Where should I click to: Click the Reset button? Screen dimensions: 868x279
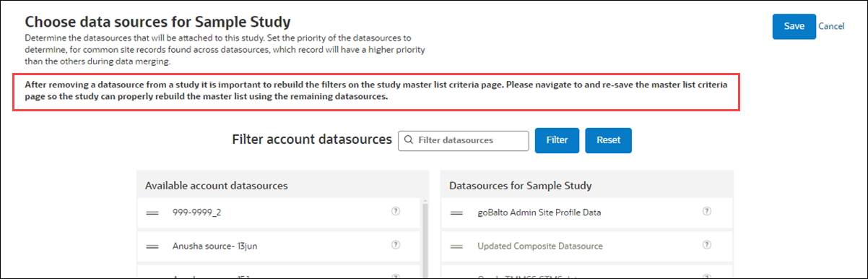(609, 140)
